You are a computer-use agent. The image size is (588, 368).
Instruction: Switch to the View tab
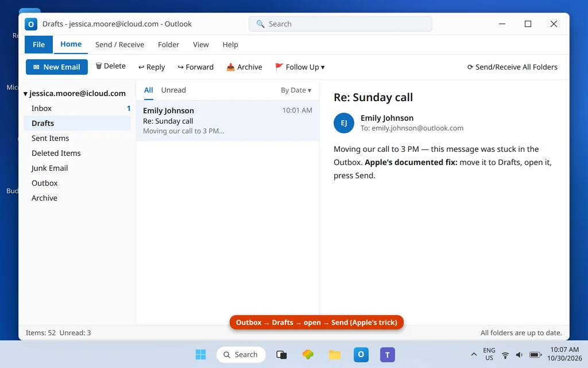200,45
